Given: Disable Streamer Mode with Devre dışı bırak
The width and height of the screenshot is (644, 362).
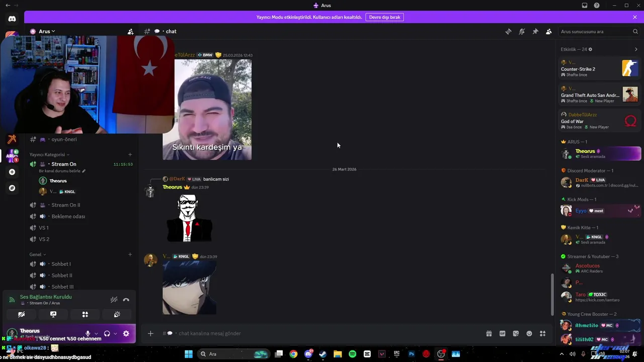Looking at the screenshot, I should [x=384, y=17].
